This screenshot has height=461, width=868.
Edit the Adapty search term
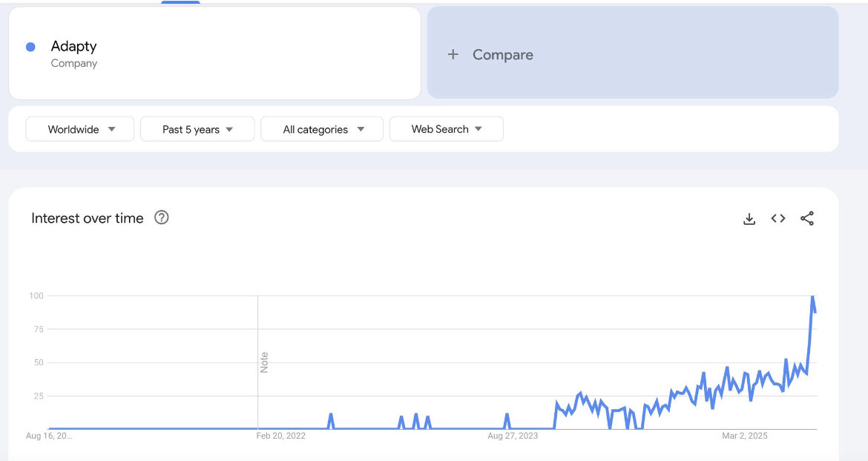point(215,53)
